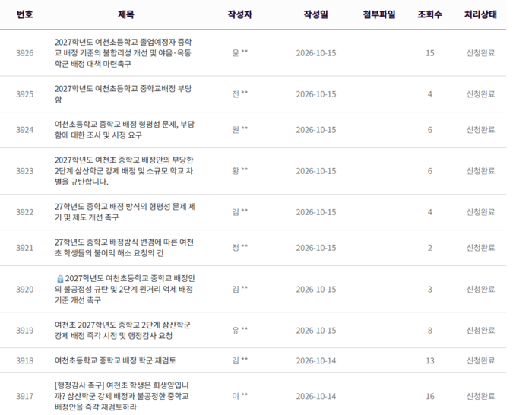Open post 27학년도 중학교 배정방식 변경에 따른 여천초

pyautogui.click(x=124, y=248)
